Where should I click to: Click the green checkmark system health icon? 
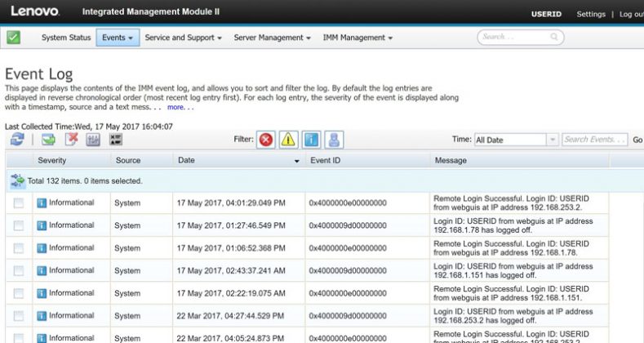coord(13,38)
